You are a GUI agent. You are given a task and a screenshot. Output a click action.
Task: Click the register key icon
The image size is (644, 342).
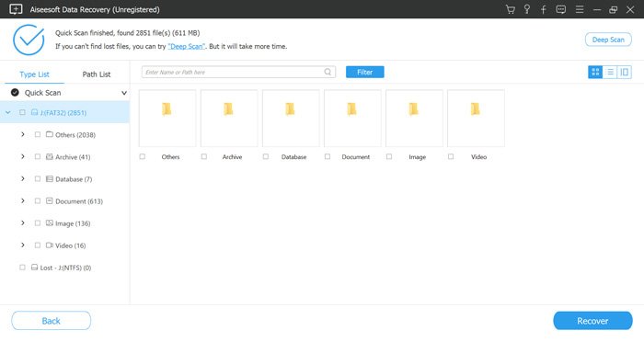click(x=527, y=9)
